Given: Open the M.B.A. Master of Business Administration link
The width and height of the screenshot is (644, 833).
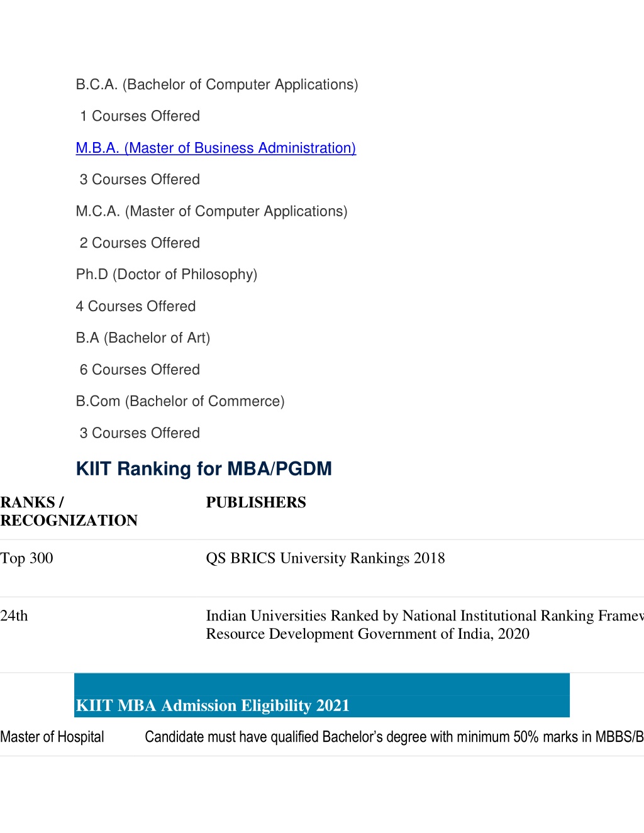Looking at the screenshot, I should (216, 148).
